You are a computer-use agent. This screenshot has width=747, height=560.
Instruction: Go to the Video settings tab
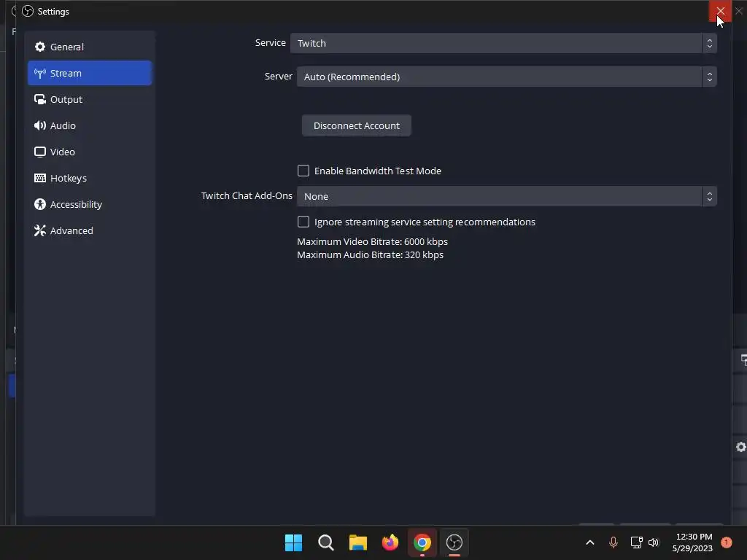click(x=90, y=152)
